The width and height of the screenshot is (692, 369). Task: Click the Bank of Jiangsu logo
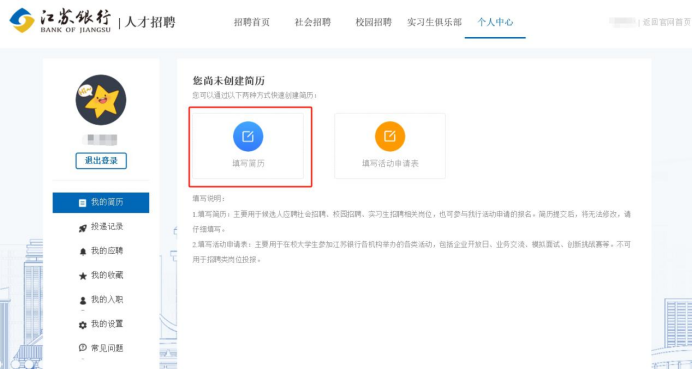pyautogui.click(x=60, y=21)
